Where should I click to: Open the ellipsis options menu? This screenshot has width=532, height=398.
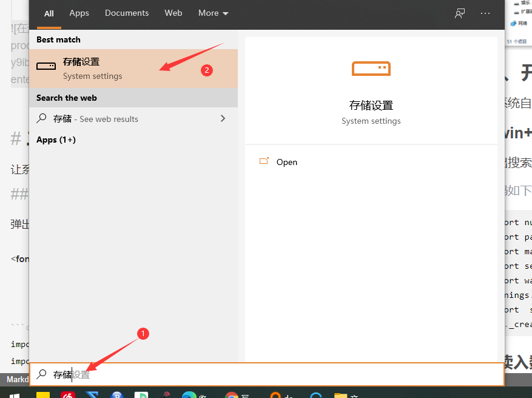pyautogui.click(x=485, y=13)
